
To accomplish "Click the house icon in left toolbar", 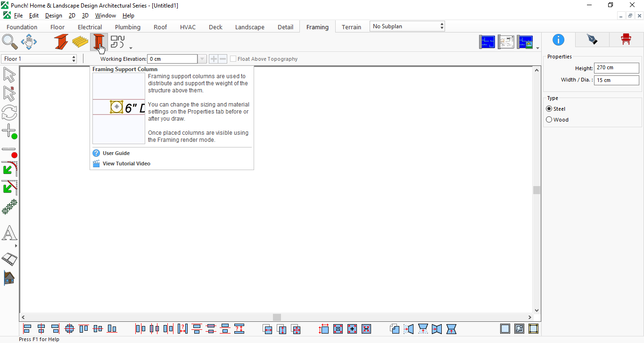I will (9, 278).
